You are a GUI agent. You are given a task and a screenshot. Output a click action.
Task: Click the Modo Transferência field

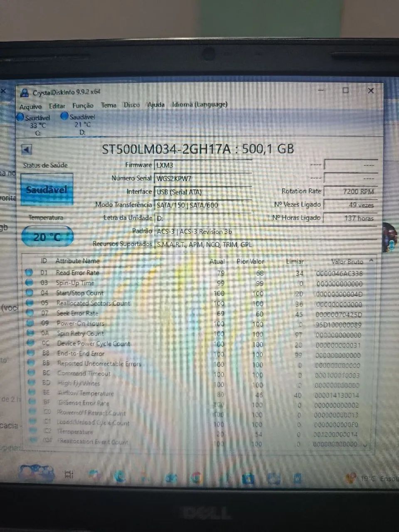pos(203,205)
